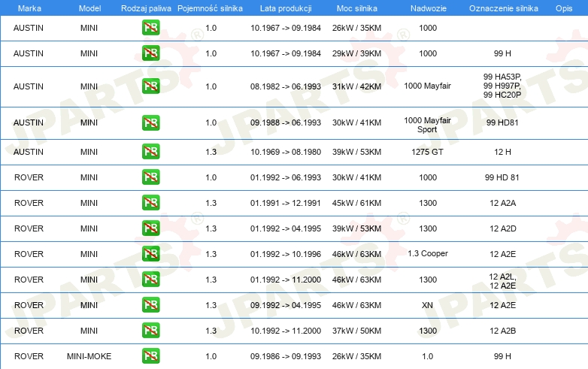This screenshot has width=588, height=369.
Task: Select the 1000 Mayfair Sport body cell
Action: (428, 125)
